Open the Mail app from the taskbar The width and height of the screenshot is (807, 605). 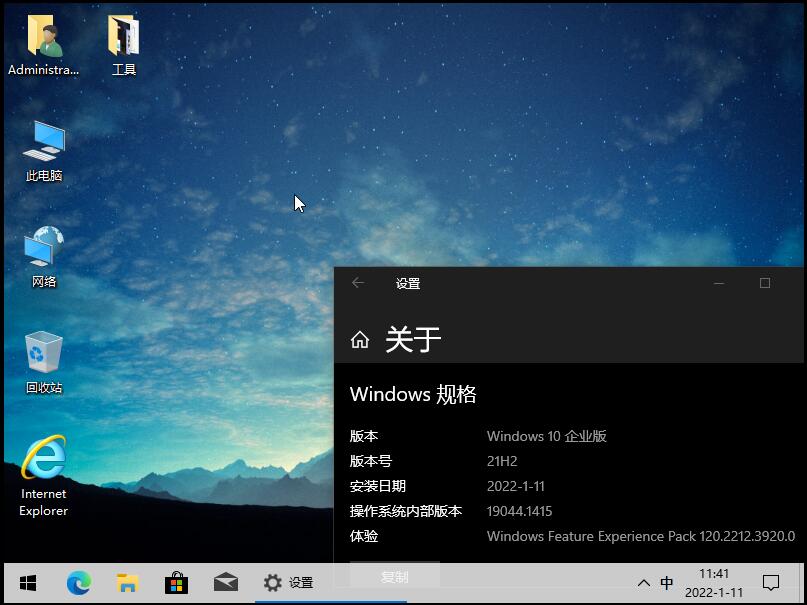pos(225,582)
